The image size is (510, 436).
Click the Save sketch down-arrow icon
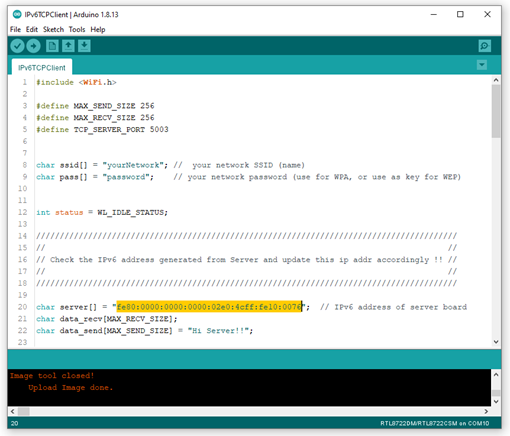pos(84,46)
